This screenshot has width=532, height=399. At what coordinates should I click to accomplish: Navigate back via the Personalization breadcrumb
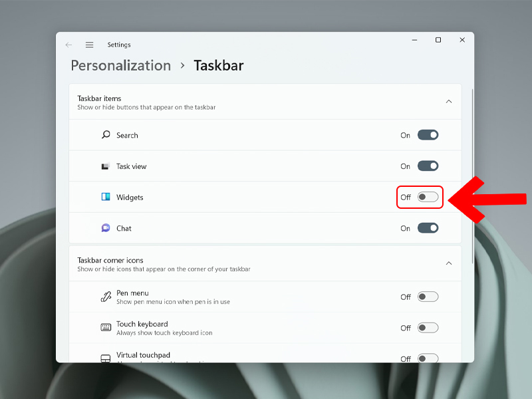pyautogui.click(x=120, y=65)
